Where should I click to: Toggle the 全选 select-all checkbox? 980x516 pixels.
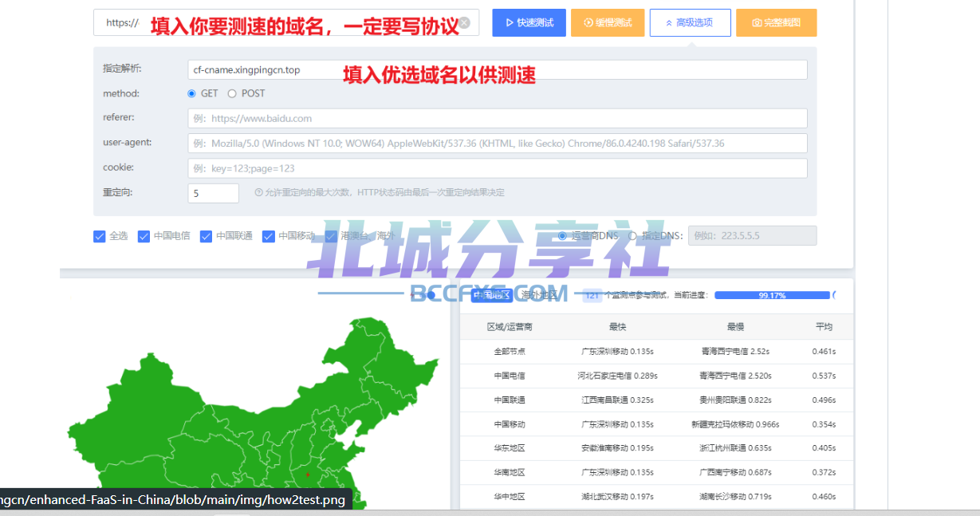pyautogui.click(x=100, y=236)
